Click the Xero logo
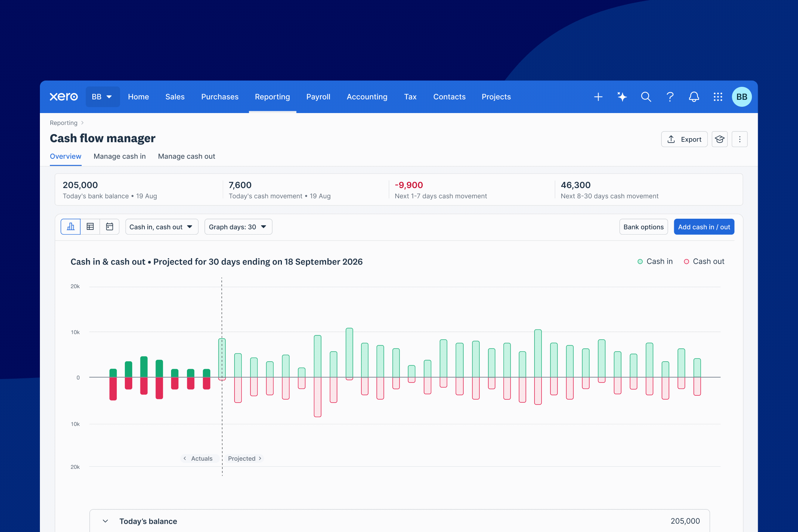This screenshot has height=532, width=798. pos(64,97)
